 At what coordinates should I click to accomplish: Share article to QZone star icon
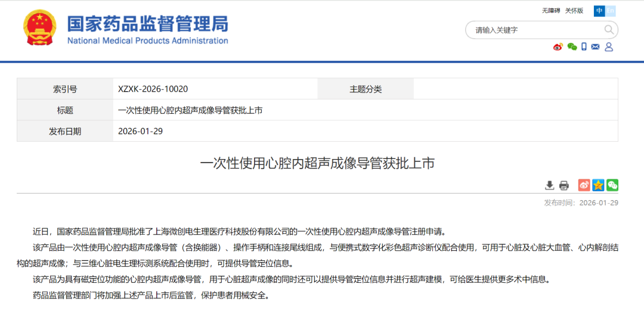click(598, 185)
